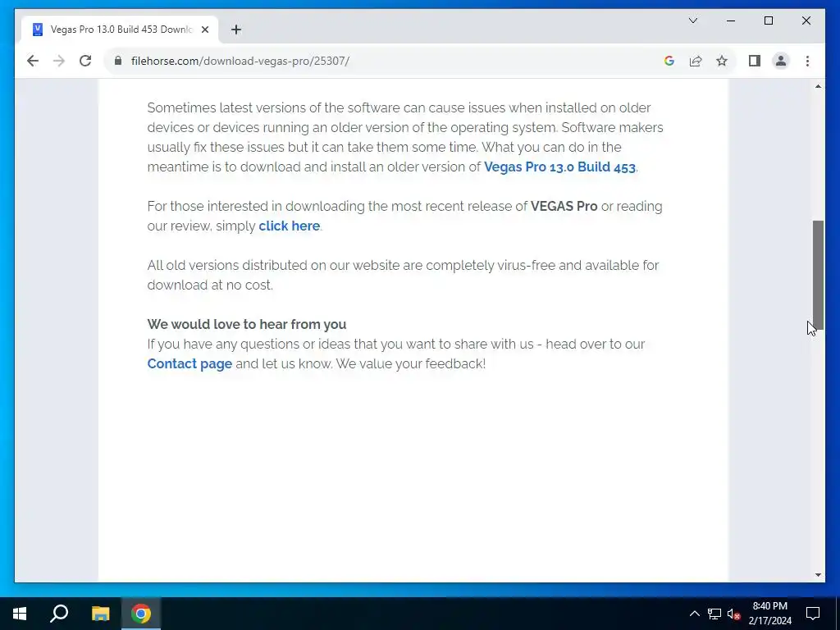The height and width of the screenshot is (630, 840).
Task: Bookmark this tab with star
Action: click(722, 61)
